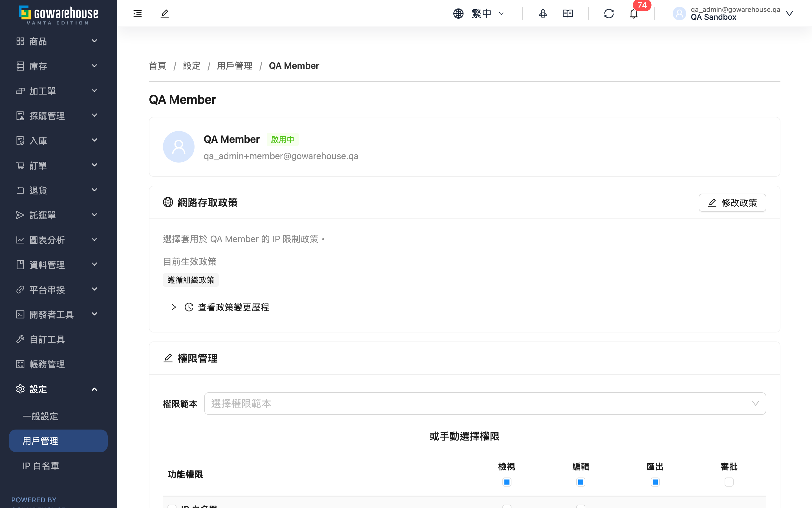This screenshot has width=812, height=508.
Task: Open the 選擇權限範本 dropdown
Action: pos(485,404)
